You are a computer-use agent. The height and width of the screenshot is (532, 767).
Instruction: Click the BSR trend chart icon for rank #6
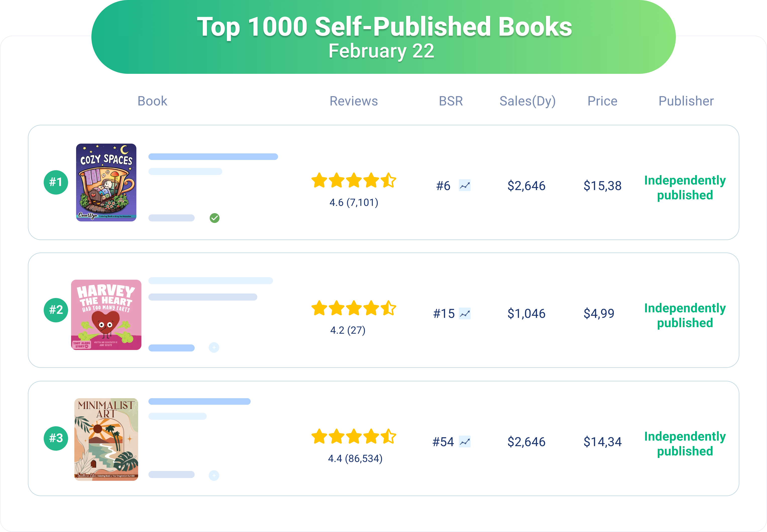click(x=465, y=185)
